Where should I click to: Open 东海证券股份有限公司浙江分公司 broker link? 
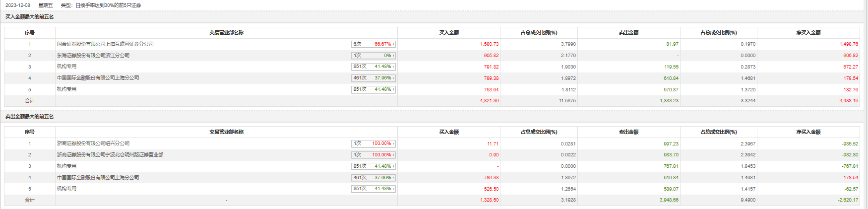(x=93, y=56)
